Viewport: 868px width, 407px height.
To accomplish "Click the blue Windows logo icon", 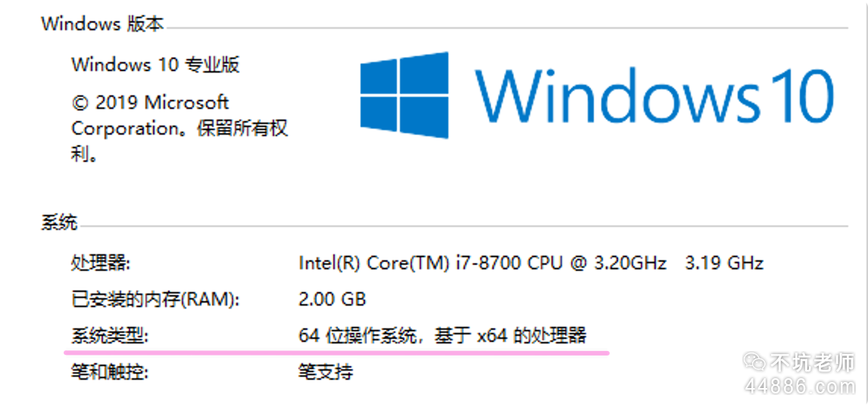I will (404, 95).
